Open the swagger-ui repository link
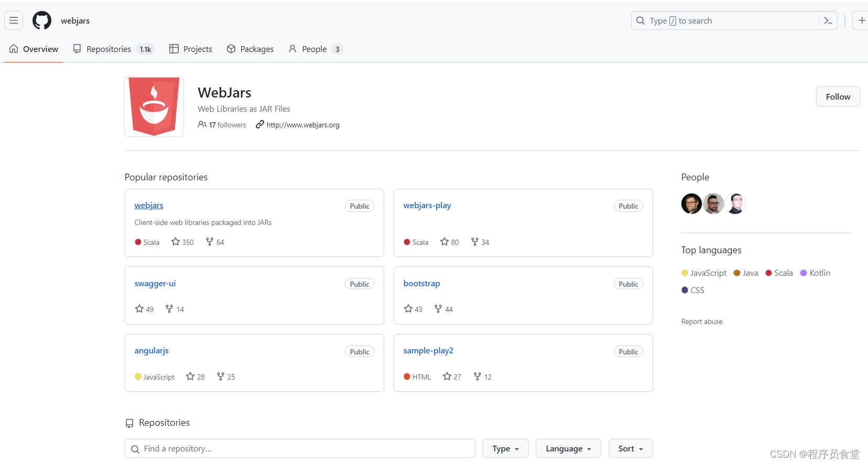The height and width of the screenshot is (464, 868). click(155, 283)
